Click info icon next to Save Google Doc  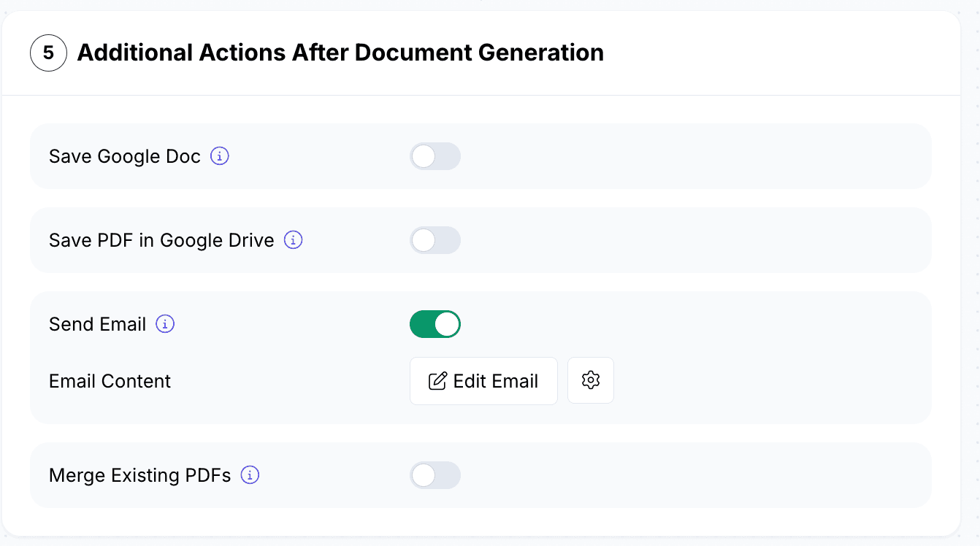pos(220,156)
